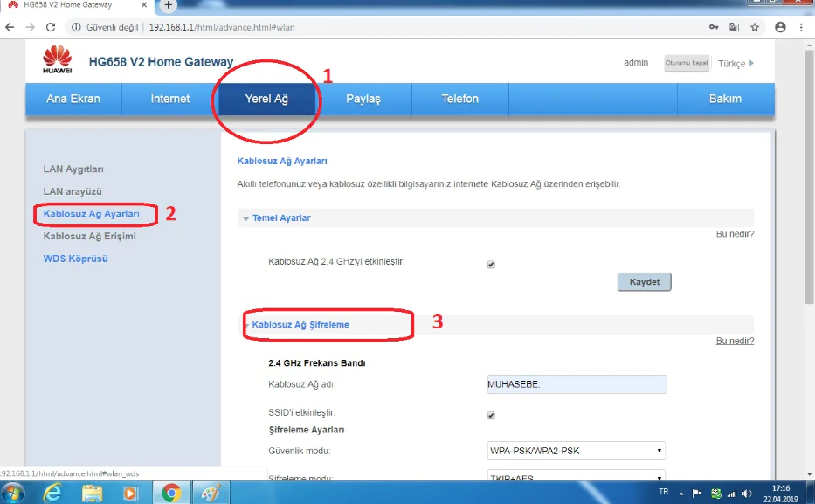815x504 pixels.
Task: Launch Internet Explorer from the taskbar
Action: click(52, 492)
